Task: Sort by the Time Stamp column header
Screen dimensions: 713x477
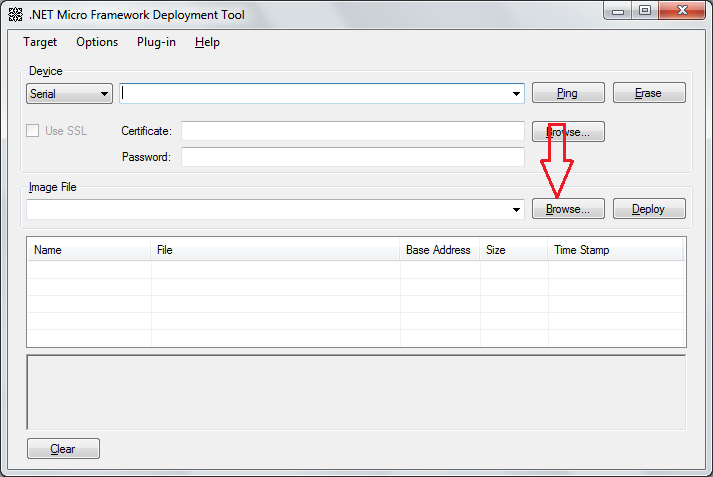Action: tap(616, 250)
